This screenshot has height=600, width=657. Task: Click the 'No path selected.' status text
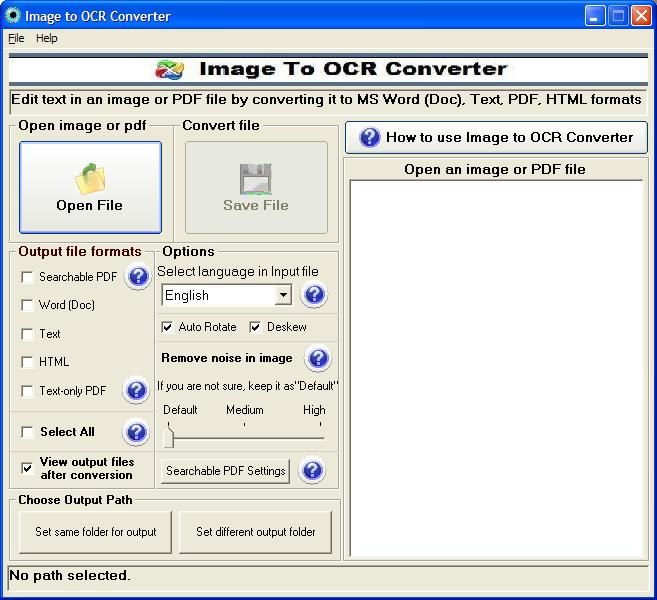point(70,576)
